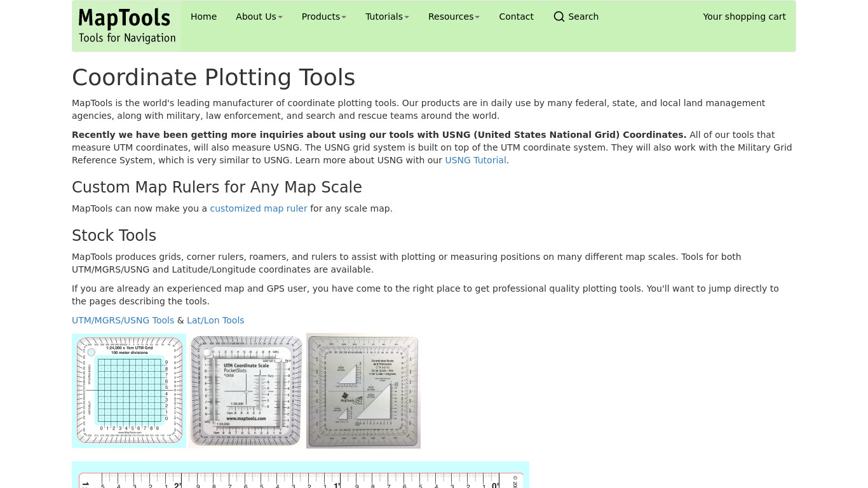Screen dimensions: 868x488
Task: Expand the Resources dropdown
Action: click(x=454, y=17)
